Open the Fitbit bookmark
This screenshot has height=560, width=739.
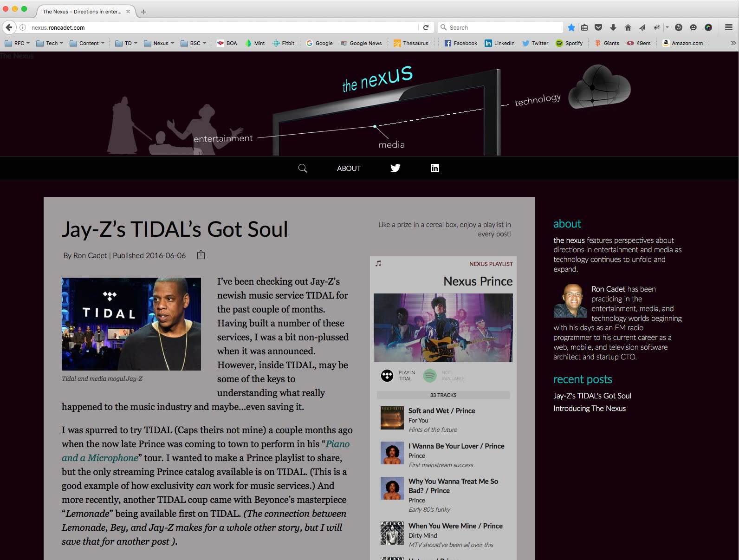click(x=283, y=43)
